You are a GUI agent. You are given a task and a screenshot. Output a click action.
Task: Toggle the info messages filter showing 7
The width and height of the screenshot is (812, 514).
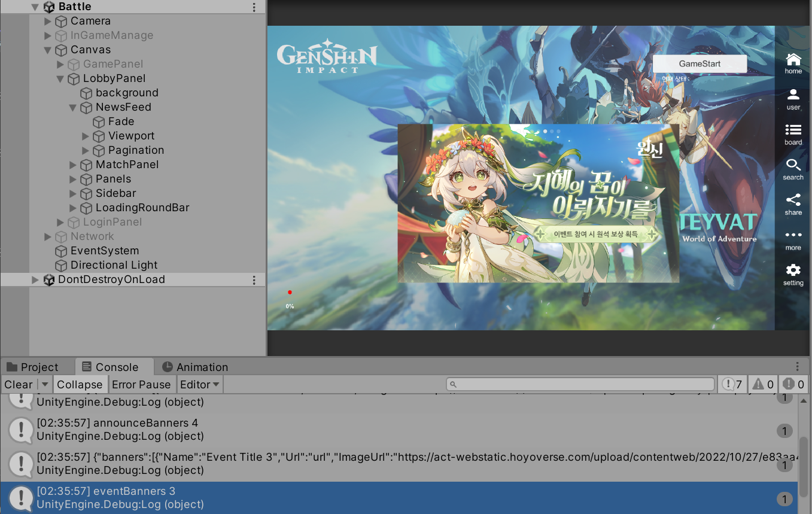point(732,384)
